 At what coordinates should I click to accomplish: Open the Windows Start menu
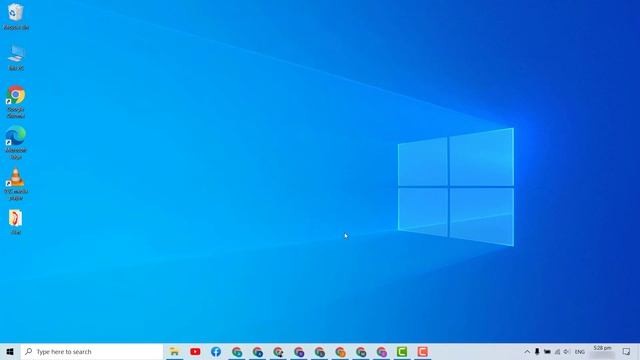coord(10,351)
